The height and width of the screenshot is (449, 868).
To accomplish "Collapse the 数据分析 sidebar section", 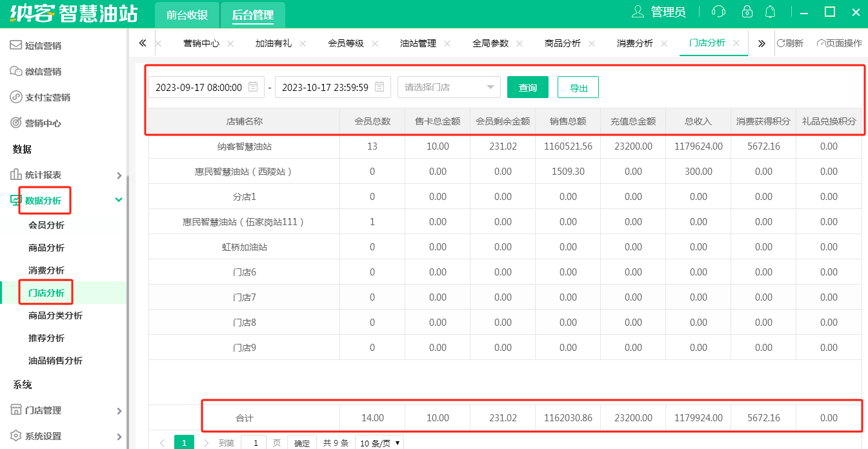I will coord(118,201).
